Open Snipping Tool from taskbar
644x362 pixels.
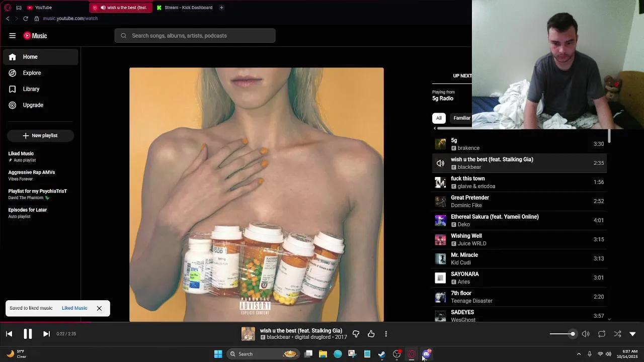pos(352,354)
